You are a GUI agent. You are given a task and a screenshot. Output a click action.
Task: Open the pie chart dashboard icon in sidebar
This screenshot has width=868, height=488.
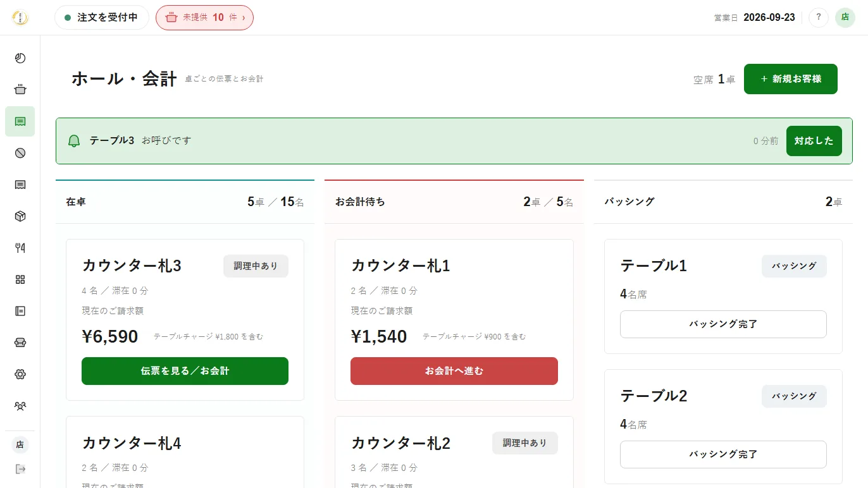20,58
